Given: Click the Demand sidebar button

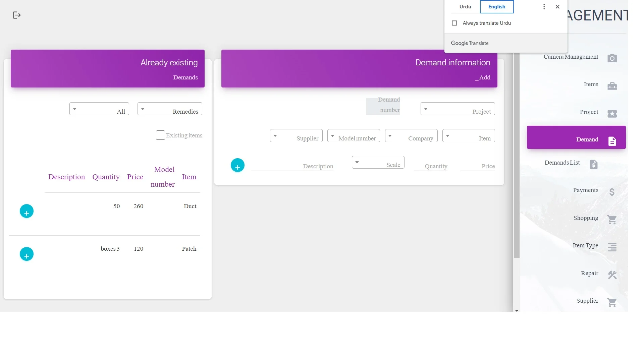Looking at the screenshot, I should pyautogui.click(x=576, y=137).
